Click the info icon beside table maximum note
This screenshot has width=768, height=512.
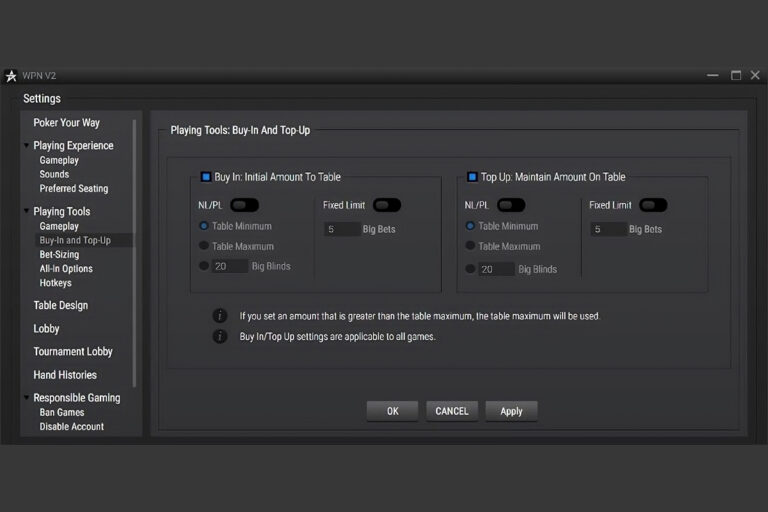(220, 316)
